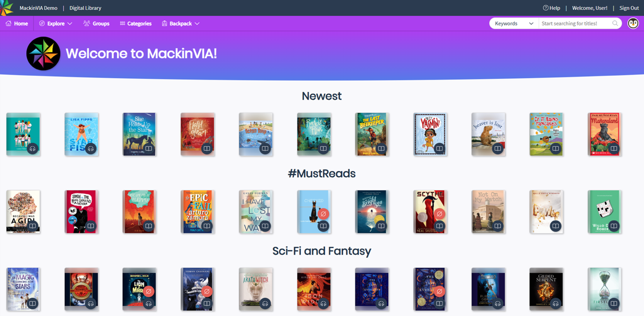
Task: Click audiobook headphone badge on Gilded Serpent
Action: pos(556,303)
